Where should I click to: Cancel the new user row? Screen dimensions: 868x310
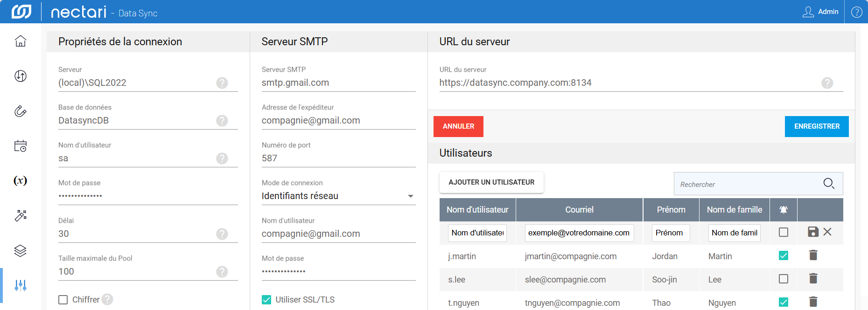(x=827, y=232)
